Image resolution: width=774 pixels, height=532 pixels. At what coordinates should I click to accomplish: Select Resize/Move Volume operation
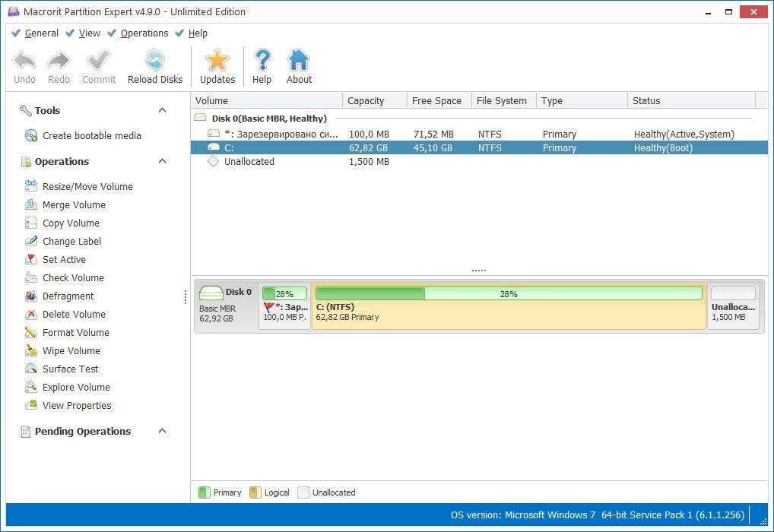pyautogui.click(x=87, y=186)
